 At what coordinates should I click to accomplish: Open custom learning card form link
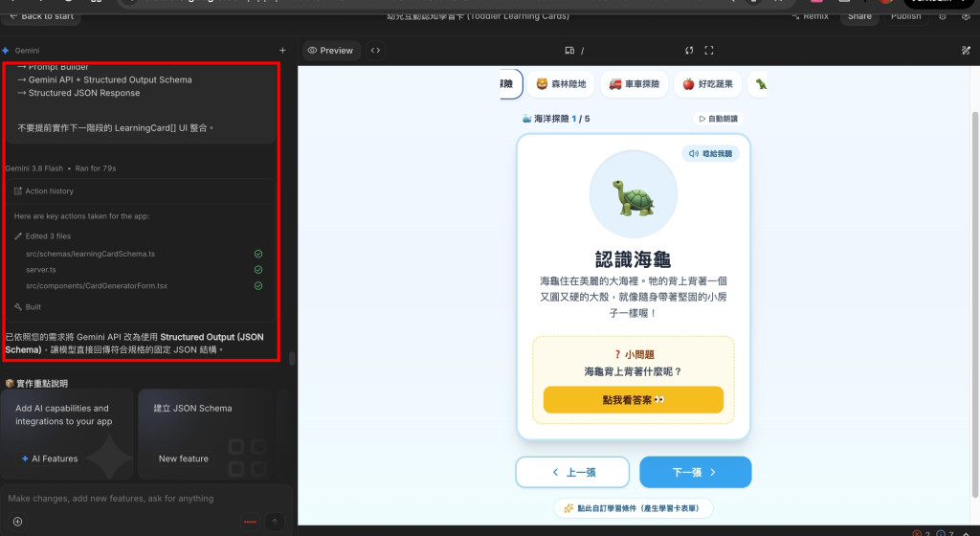tap(633, 508)
